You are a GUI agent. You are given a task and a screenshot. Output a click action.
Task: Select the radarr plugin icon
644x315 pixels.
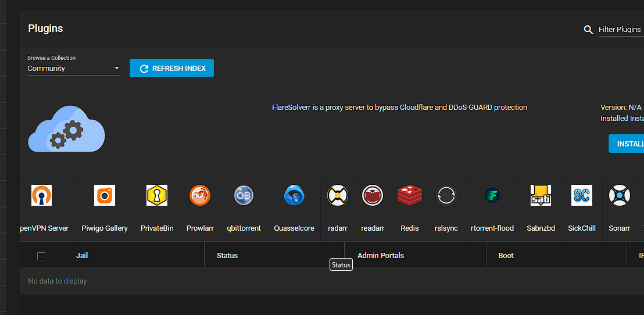(x=338, y=195)
